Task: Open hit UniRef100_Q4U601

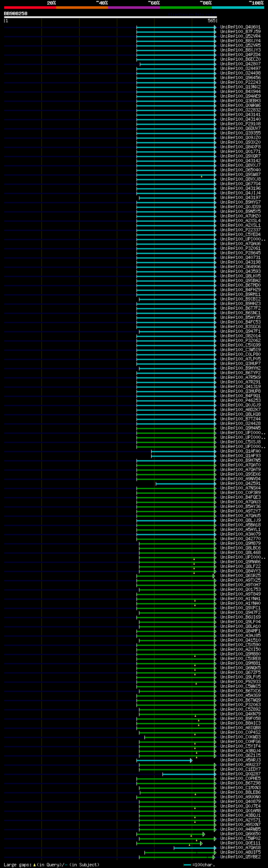Action: coord(240,27)
